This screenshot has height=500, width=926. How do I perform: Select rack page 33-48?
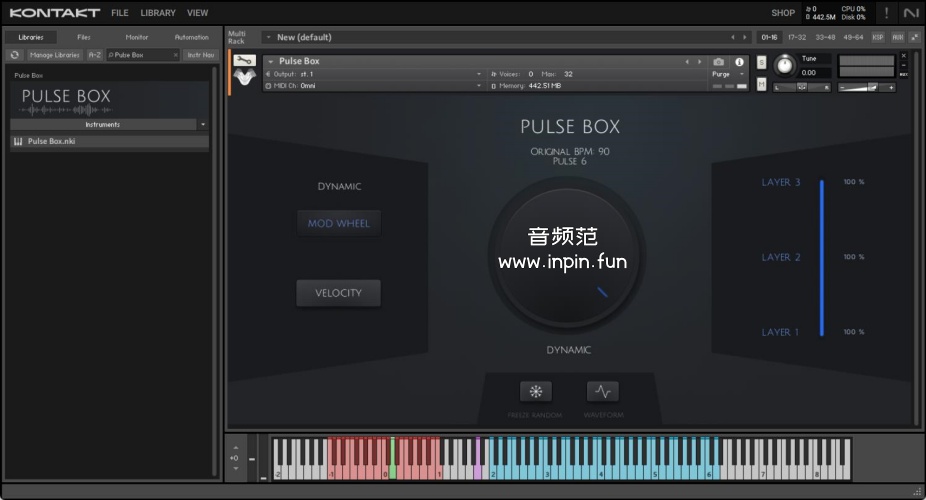coord(825,37)
